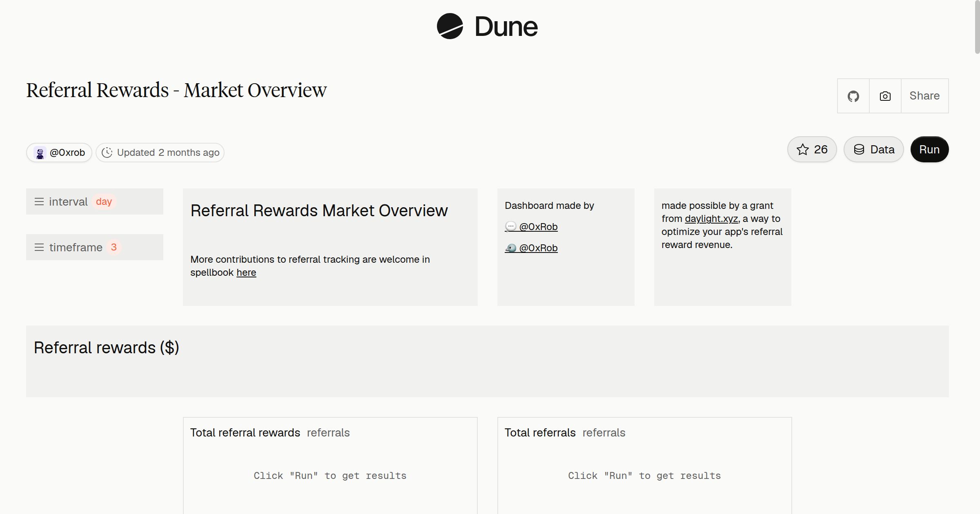Image resolution: width=980 pixels, height=514 pixels.
Task: Click the clock icon beside Updated
Action: 107,153
